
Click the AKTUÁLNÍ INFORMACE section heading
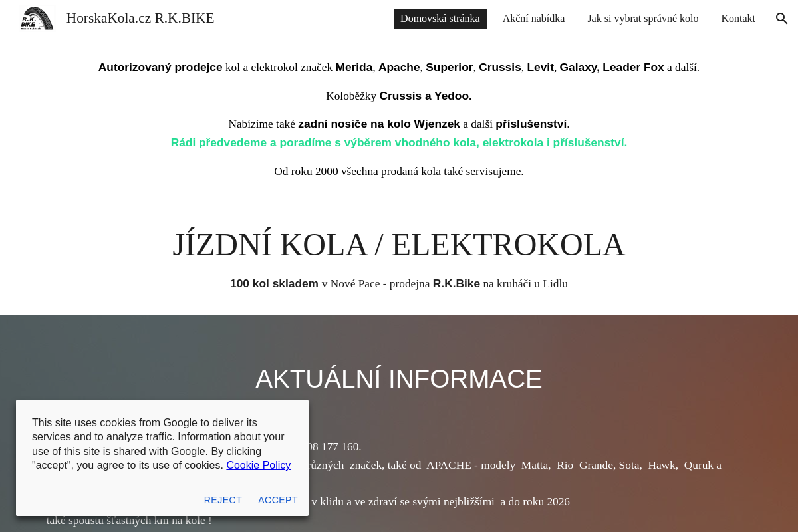pos(398,379)
